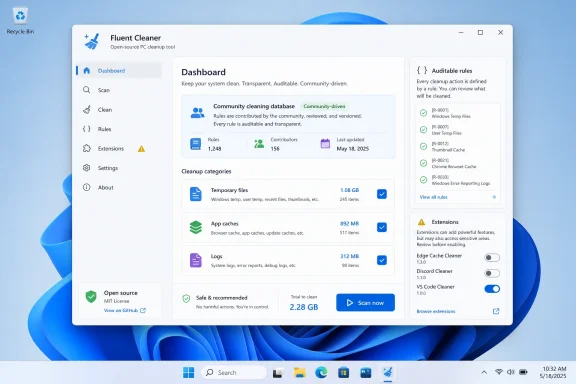Click the taskbar Search box
Screen dimensions: 576x384
click(x=234, y=373)
